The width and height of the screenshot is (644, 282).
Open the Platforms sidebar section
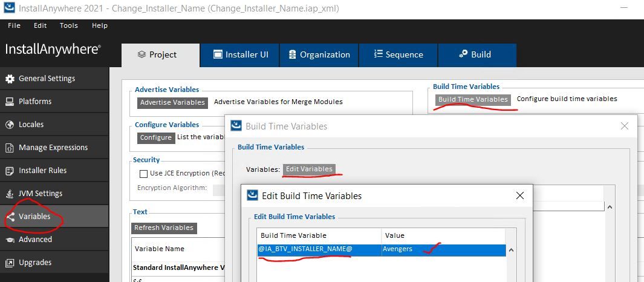click(x=54, y=102)
